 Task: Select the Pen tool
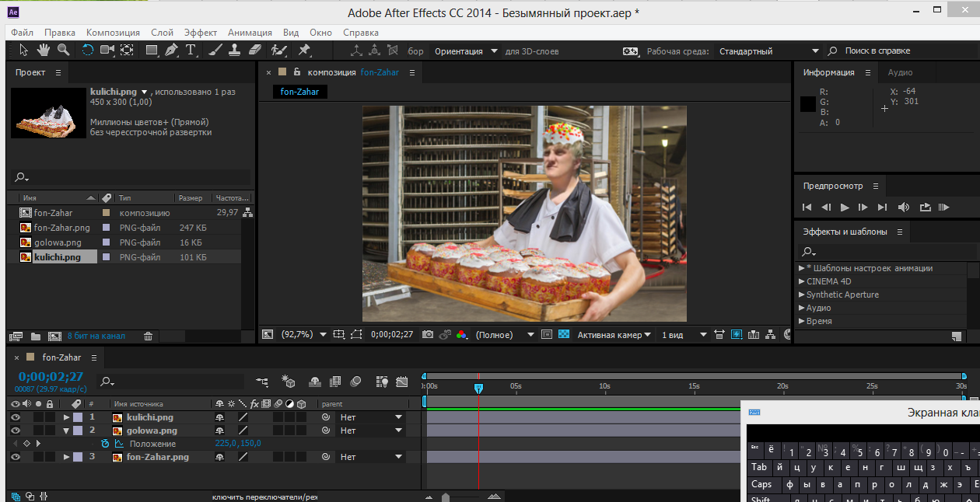(x=171, y=51)
